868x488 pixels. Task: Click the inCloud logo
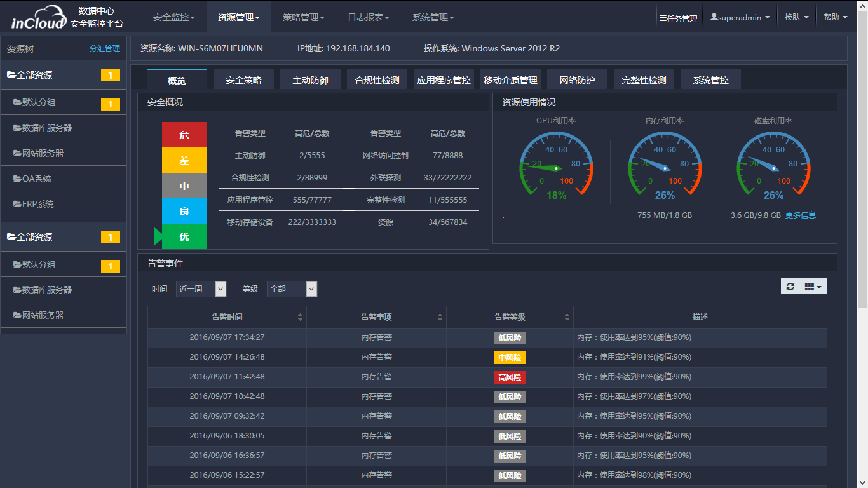tap(39, 18)
